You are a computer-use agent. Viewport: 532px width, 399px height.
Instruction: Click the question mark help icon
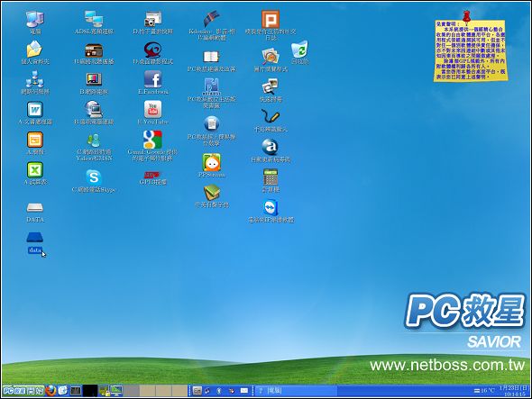tap(261, 391)
